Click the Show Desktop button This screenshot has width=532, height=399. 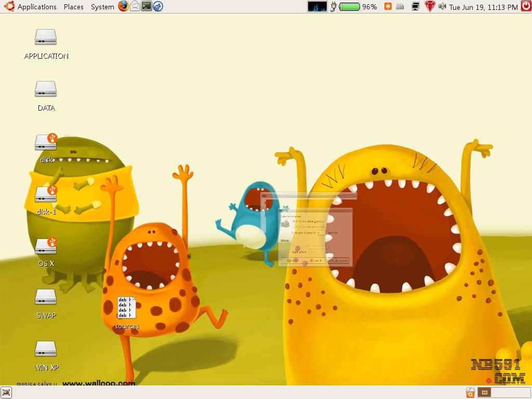coord(6,393)
